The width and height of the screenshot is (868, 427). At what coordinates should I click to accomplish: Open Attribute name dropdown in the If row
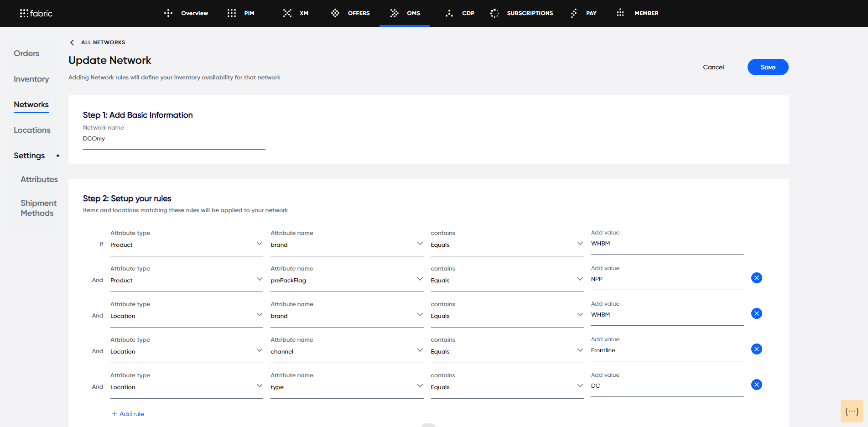[347, 245]
